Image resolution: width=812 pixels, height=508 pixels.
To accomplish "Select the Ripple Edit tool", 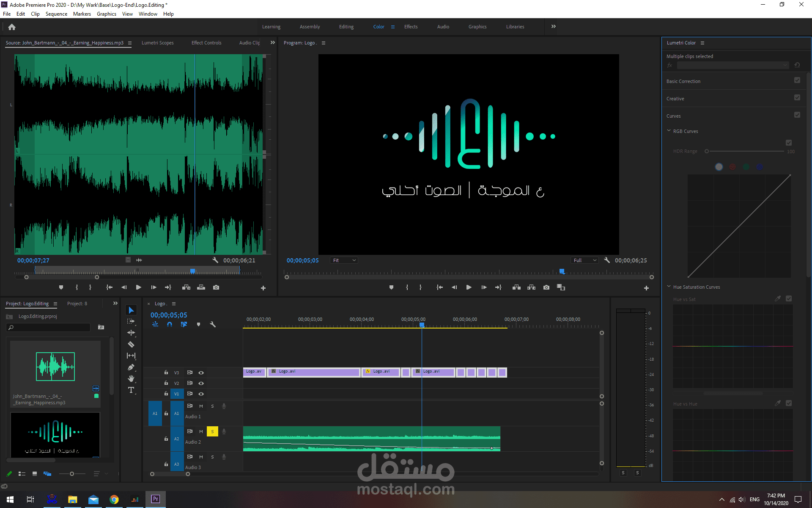I will tap(131, 333).
